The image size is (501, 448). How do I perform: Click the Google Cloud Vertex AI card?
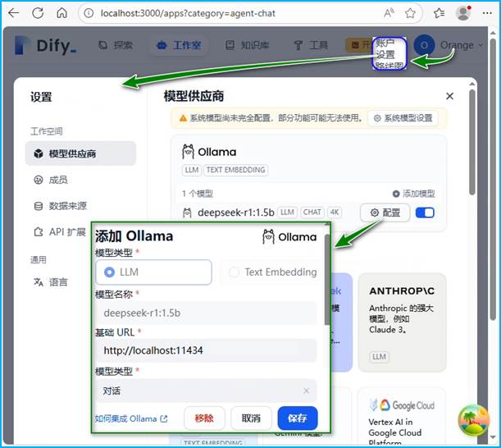coord(402,416)
